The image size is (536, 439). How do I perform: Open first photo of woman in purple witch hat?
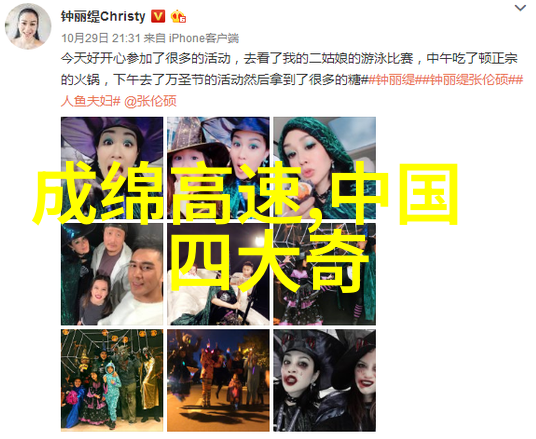pos(112,168)
